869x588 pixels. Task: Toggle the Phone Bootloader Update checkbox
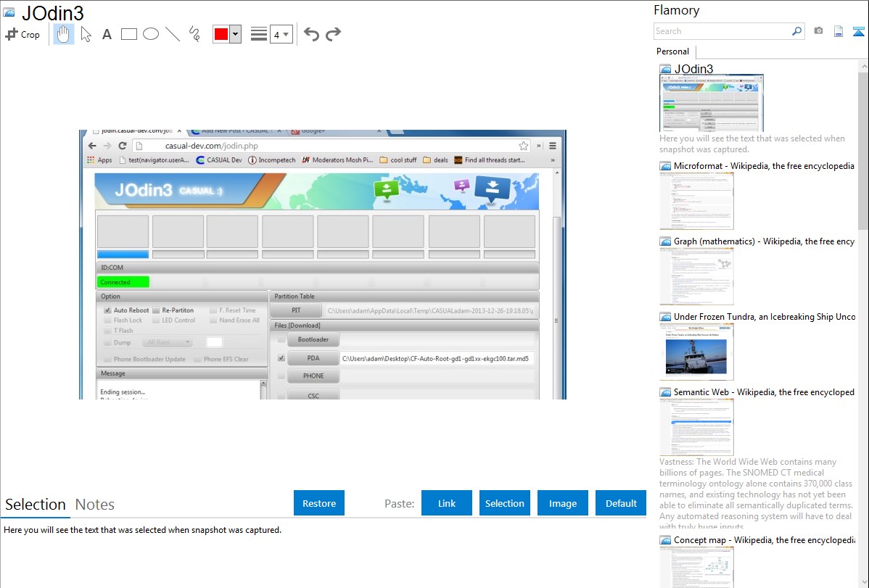(x=107, y=359)
